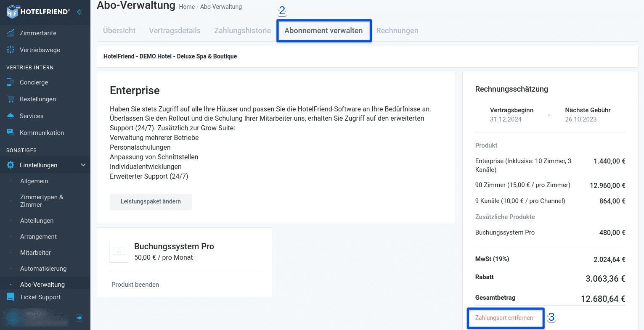Go to the Rechnungen tab
The width and height of the screenshot is (644, 330).
(x=397, y=31)
